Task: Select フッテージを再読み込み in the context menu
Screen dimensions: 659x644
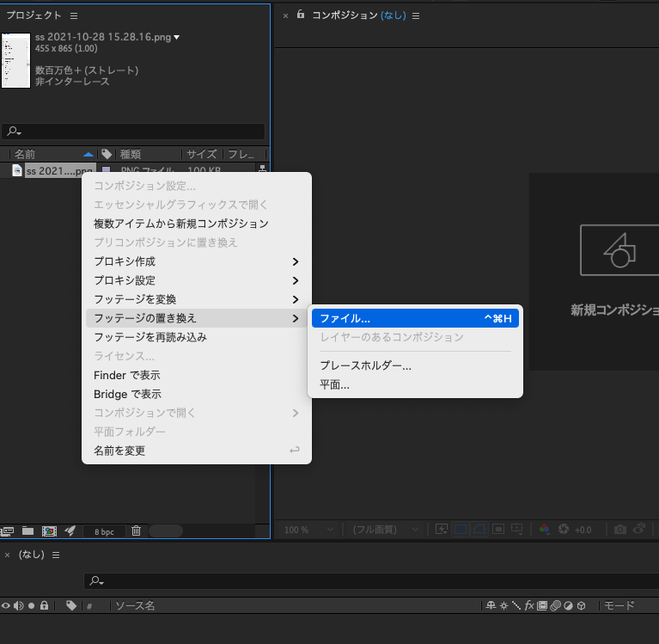Action: [x=149, y=337]
